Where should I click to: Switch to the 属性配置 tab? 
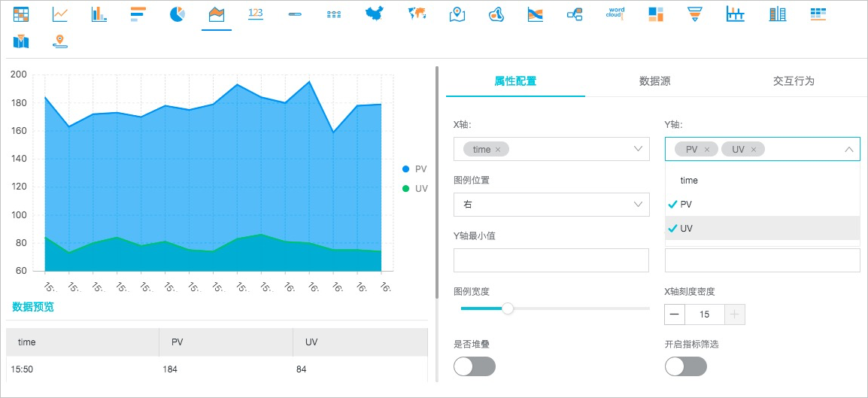pos(515,81)
